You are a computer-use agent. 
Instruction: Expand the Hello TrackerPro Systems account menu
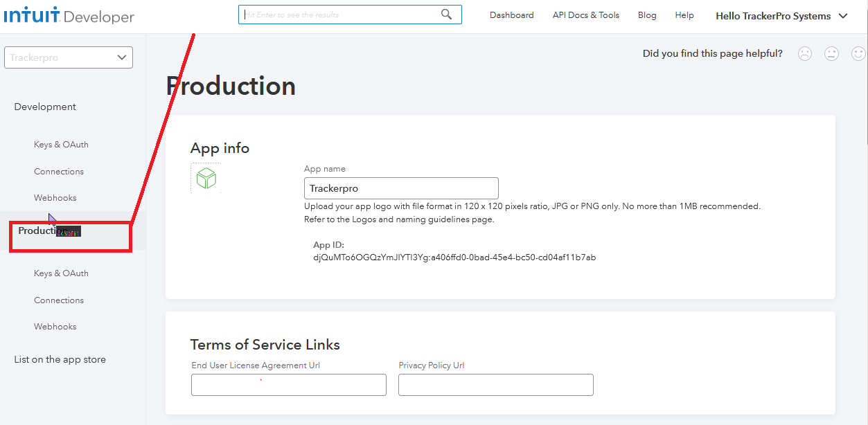(781, 16)
